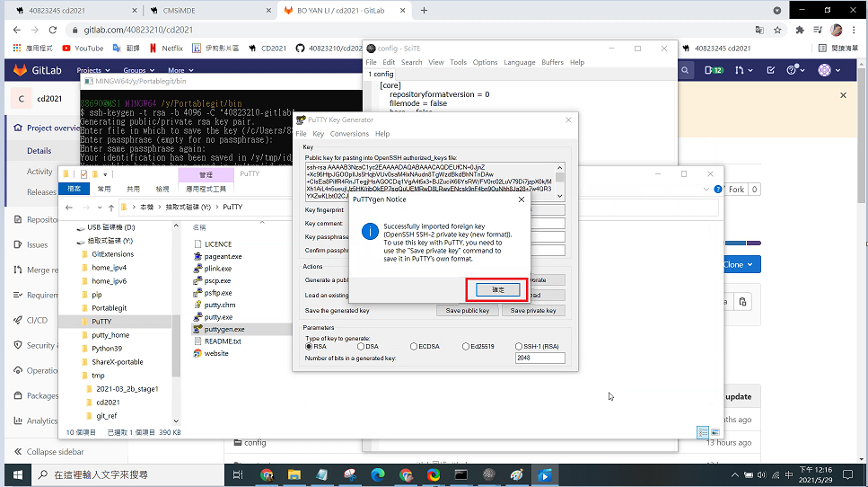
Task: Open Netflix bookmark
Action: click(x=166, y=49)
